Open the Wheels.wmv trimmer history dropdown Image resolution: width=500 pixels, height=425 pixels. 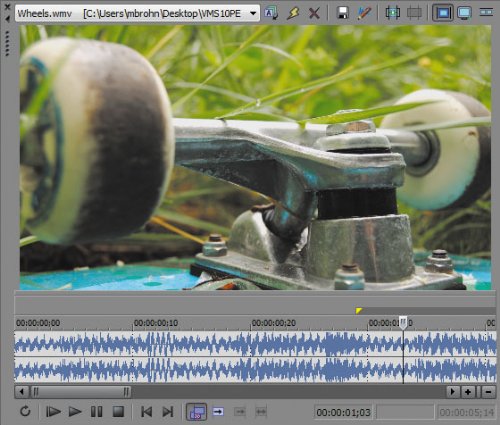click(253, 13)
